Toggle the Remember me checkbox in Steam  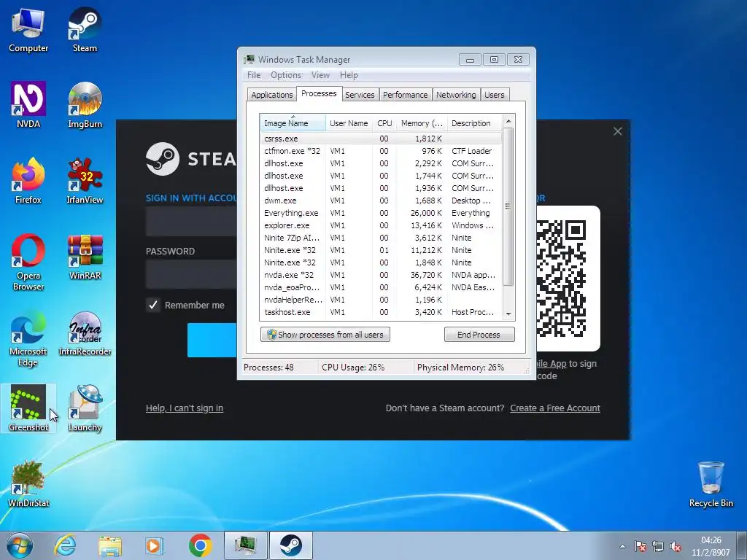[153, 306]
